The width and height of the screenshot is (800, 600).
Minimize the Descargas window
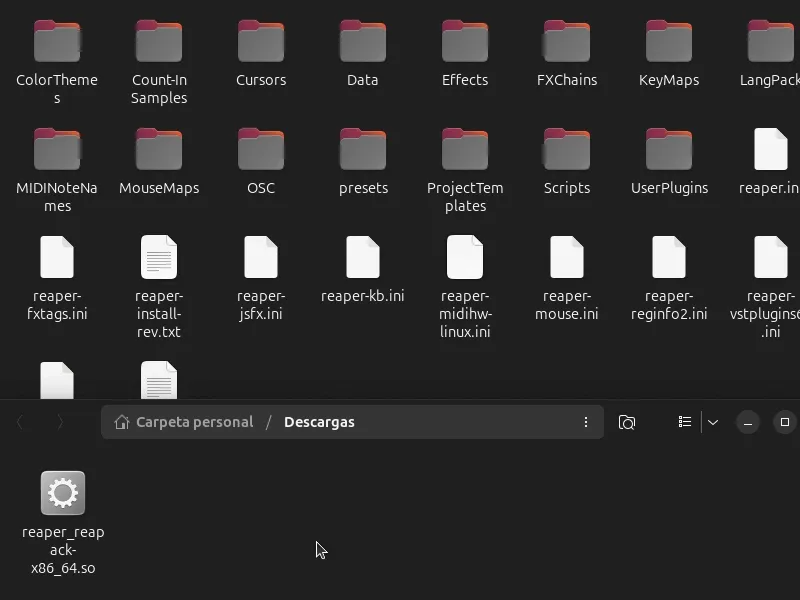[x=748, y=422]
